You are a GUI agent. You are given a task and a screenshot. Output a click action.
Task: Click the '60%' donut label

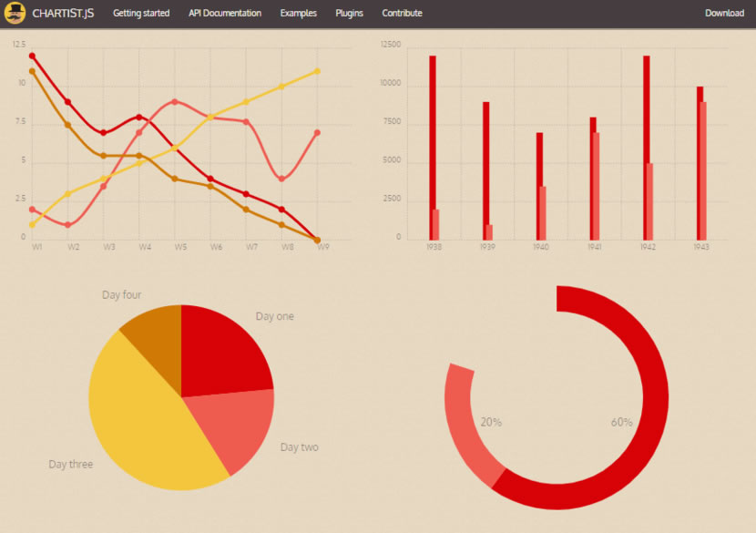[621, 422]
